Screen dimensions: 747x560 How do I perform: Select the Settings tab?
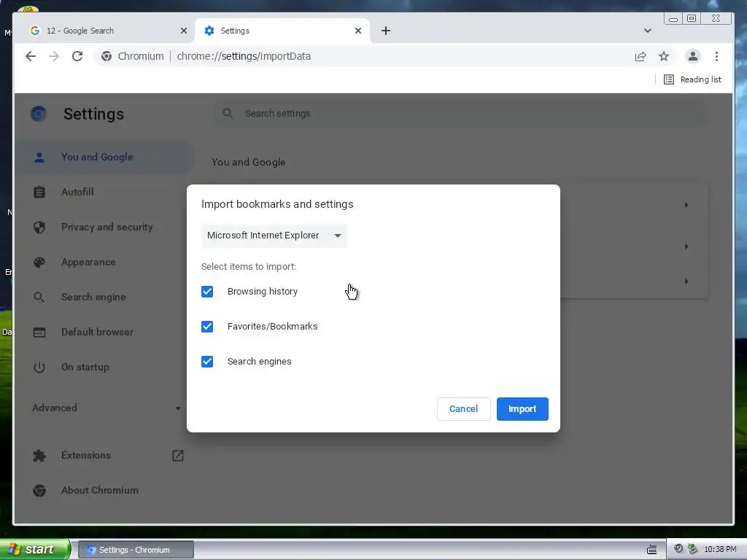pyautogui.click(x=282, y=31)
